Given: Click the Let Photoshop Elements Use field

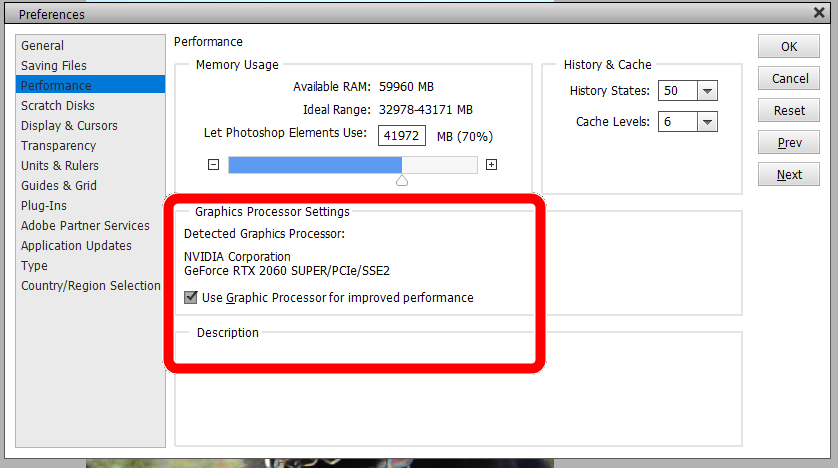Looking at the screenshot, I should tap(402, 136).
